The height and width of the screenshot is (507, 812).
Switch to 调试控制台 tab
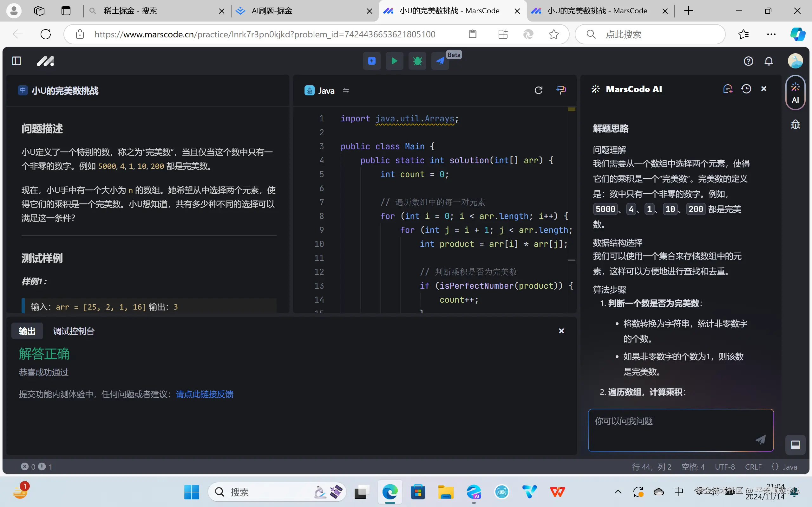[x=74, y=331]
